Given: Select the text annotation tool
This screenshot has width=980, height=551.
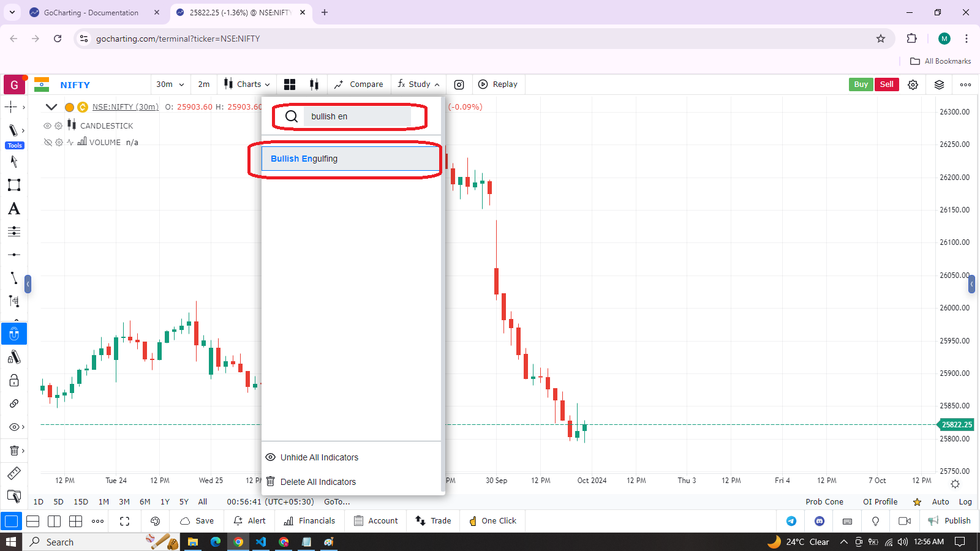Looking at the screenshot, I should pyautogui.click(x=14, y=209).
